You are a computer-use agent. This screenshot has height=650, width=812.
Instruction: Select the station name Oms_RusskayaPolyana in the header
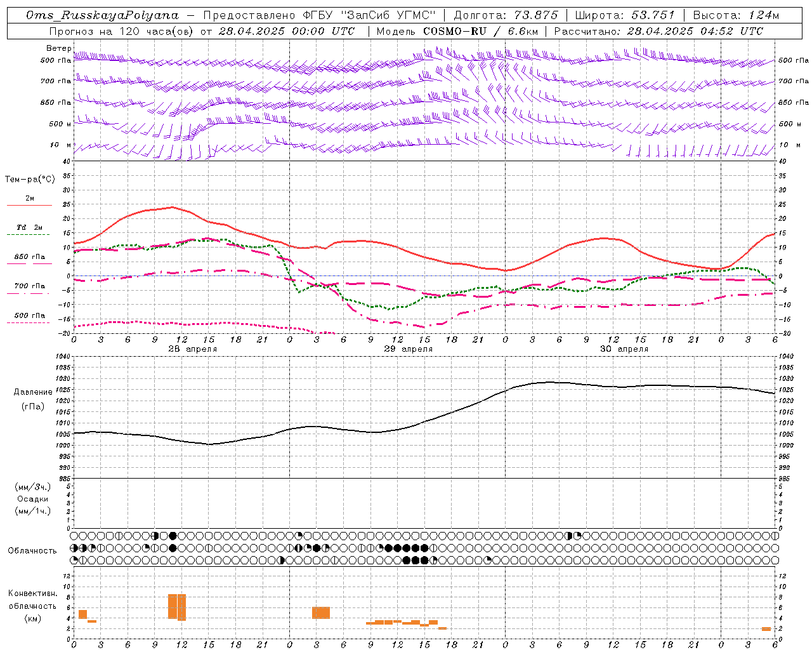[x=103, y=15]
